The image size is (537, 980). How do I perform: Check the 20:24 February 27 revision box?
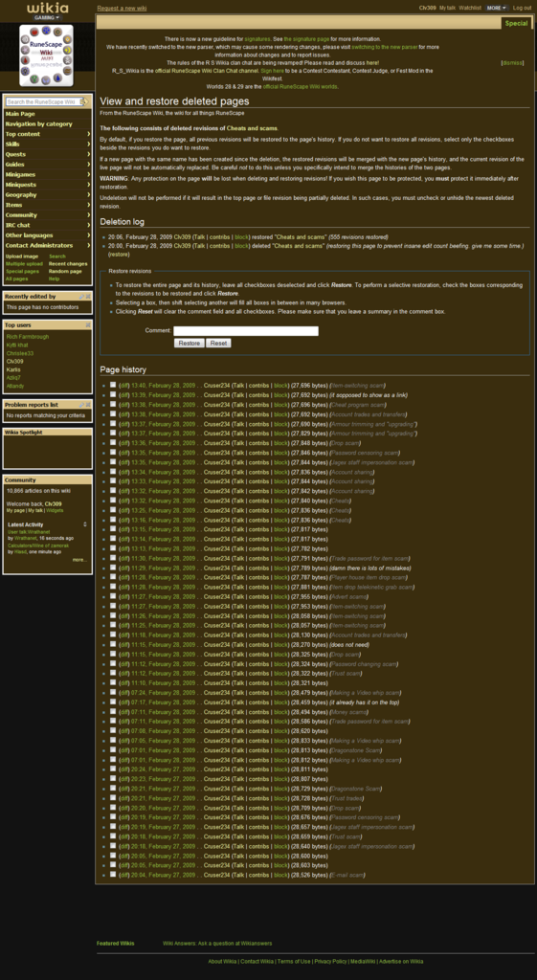click(113, 768)
